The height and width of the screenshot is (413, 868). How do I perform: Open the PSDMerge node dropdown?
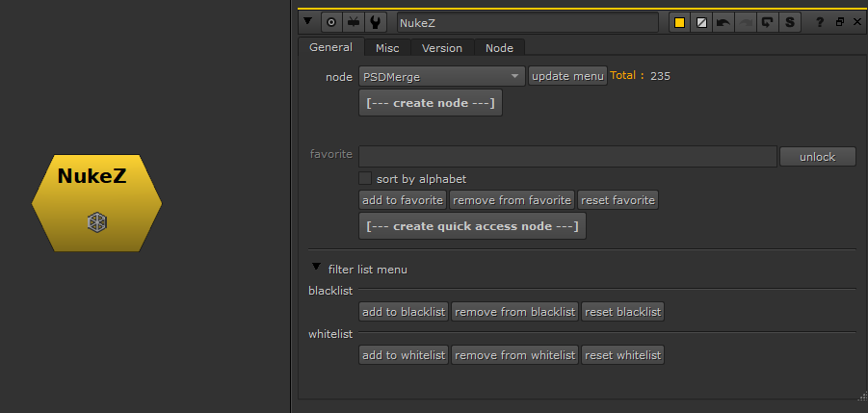pyautogui.click(x=442, y=76)
